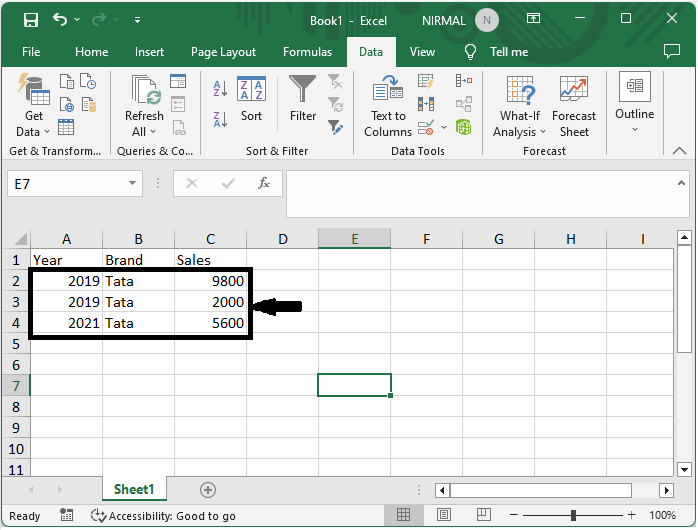Open What-If Analysis dropdown
The width and height of the screenshot is (698, 530).
click(519, 106)
